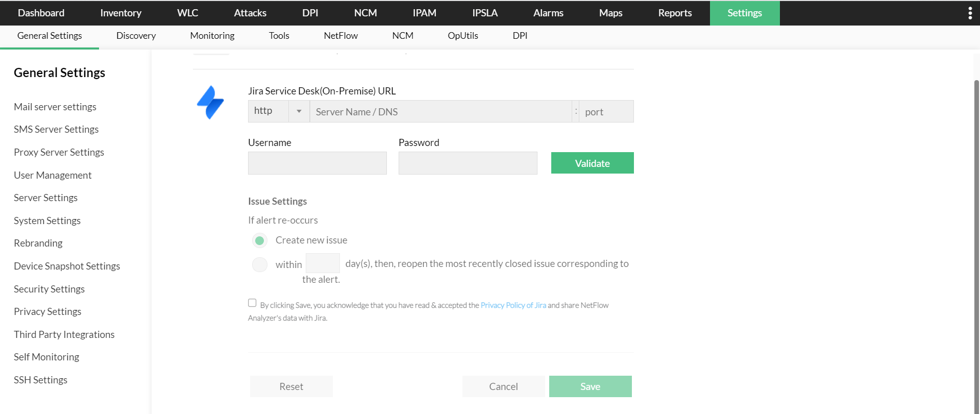Screen dimensions: 980x414
Task: Focus the port input field
Action: tap(606, 112)
